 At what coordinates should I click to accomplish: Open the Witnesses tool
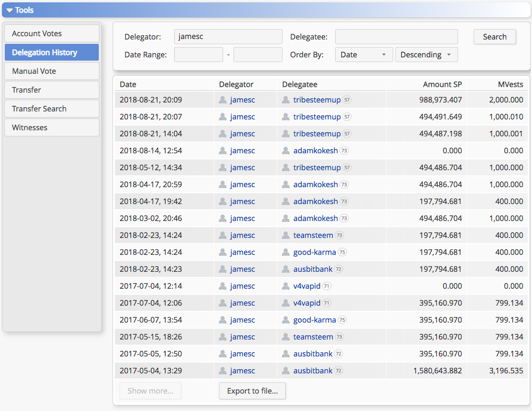tap(52, 127)
